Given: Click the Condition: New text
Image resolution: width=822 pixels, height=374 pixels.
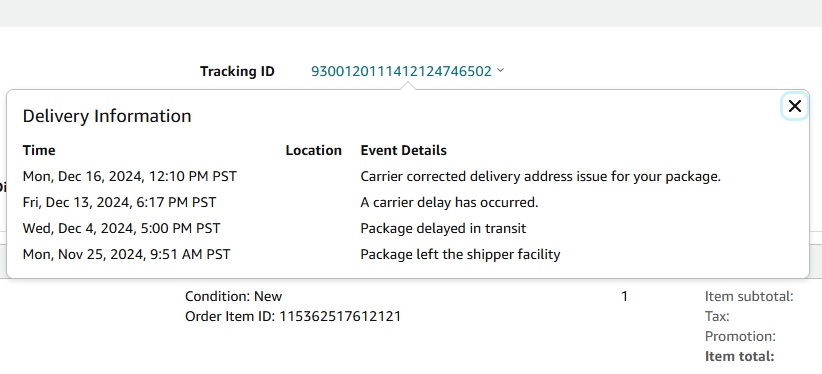Looking at the screenshot, I should tap(233, 296).
